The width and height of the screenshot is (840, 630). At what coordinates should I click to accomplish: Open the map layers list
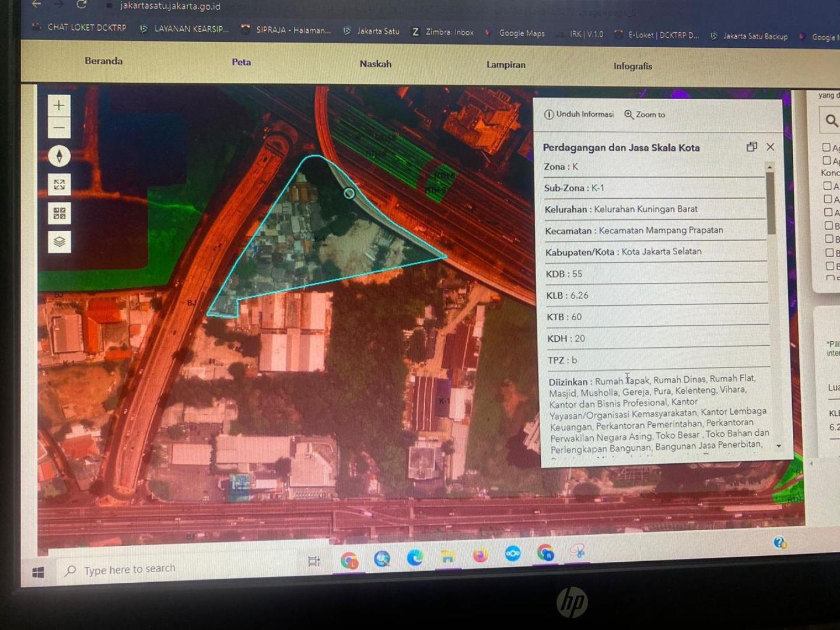coord(60,242)
